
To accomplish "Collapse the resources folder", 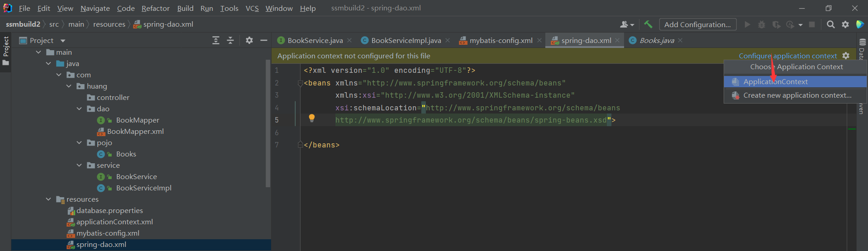I will tap(48, 199).
